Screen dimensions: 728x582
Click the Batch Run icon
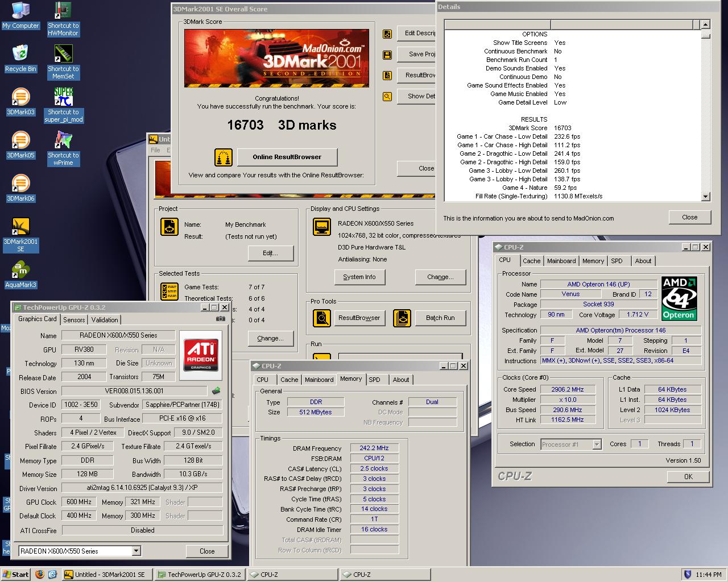pos(402,318)
